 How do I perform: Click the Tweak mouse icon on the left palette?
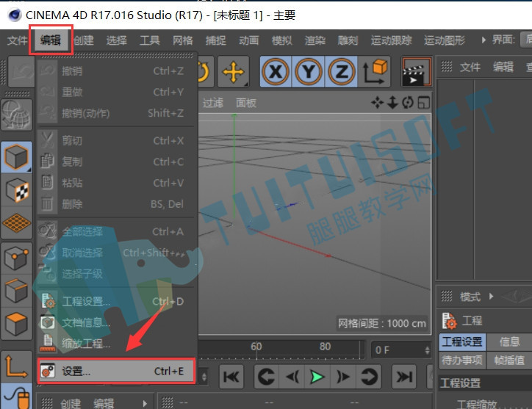(16, 397)
